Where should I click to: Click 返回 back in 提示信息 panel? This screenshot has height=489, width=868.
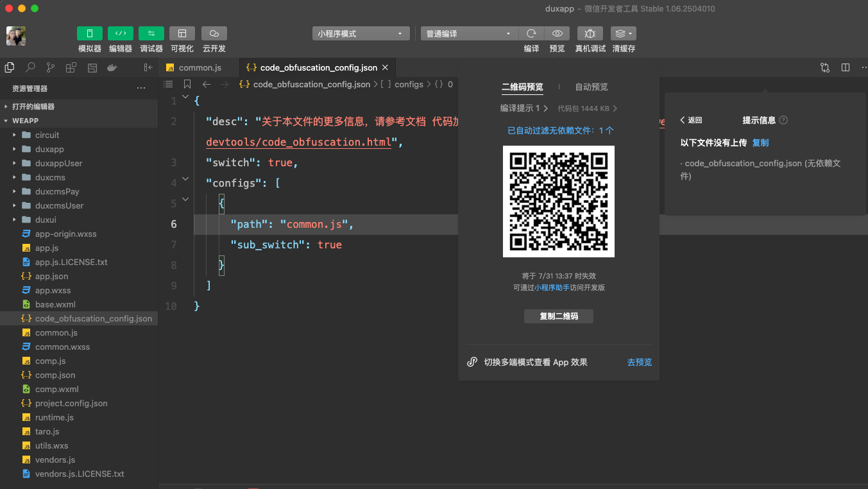(692, 120)
